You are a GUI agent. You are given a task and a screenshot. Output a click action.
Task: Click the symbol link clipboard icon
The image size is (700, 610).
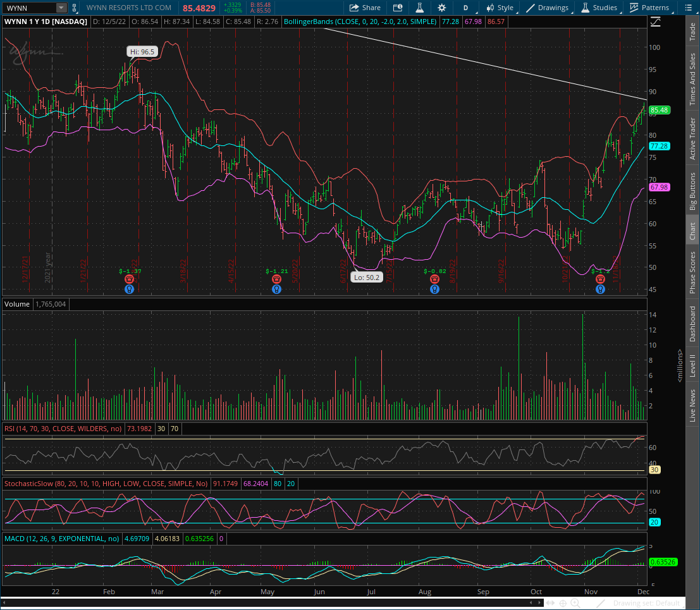click(x=74, y=8)
